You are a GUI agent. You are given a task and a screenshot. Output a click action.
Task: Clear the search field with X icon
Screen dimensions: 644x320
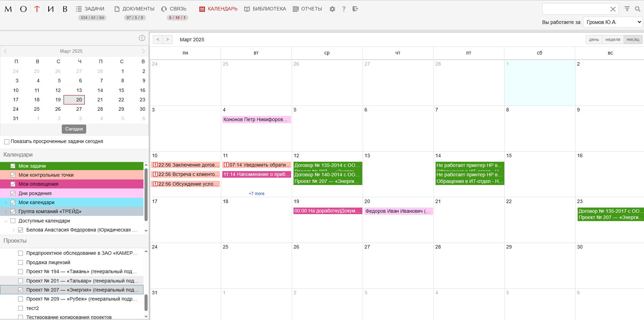[x=613, y=9]
